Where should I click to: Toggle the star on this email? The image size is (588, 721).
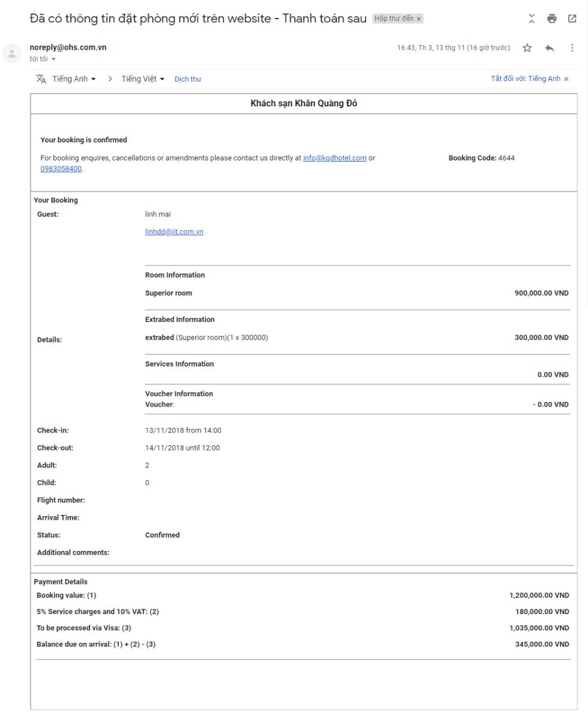click(x=526, y=47)
